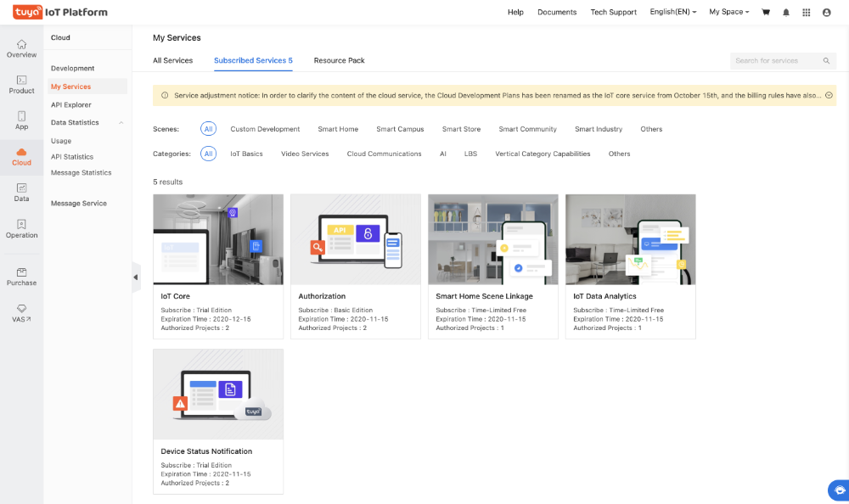
Task: Click the Authorization card title
Action: pyautogui.click(x=322, y=296)
